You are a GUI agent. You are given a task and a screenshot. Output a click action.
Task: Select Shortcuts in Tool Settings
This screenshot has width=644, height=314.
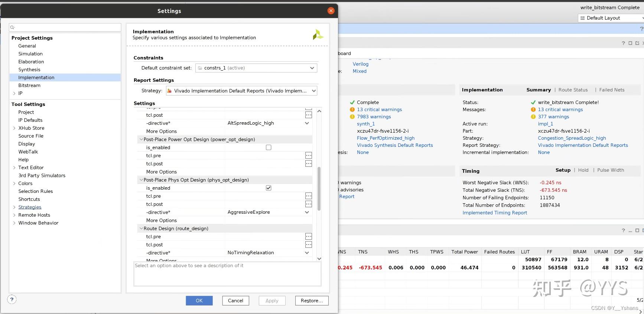(29, 200)
